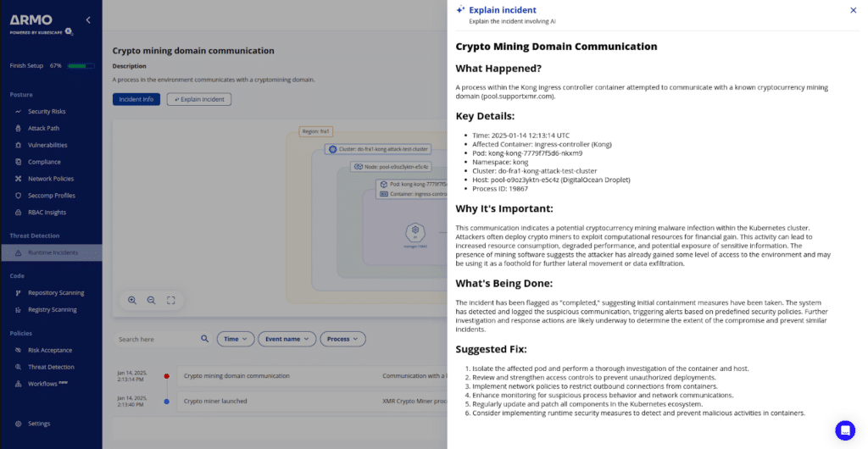This screenshot has height=449, width=868.
Task: Select Cluster do-fra1-kong-attack-test-cluster node
Action: [x=377, y=149]
